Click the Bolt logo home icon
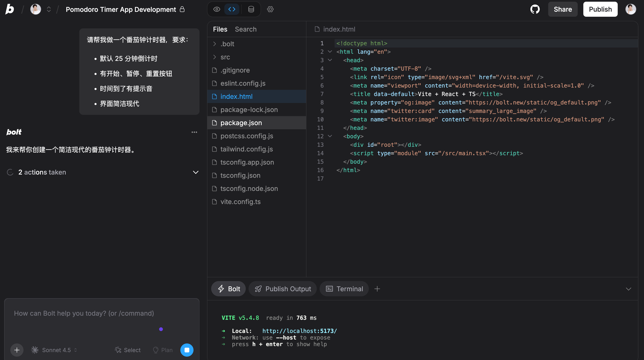Screen dimensions: 644x360 10,10
